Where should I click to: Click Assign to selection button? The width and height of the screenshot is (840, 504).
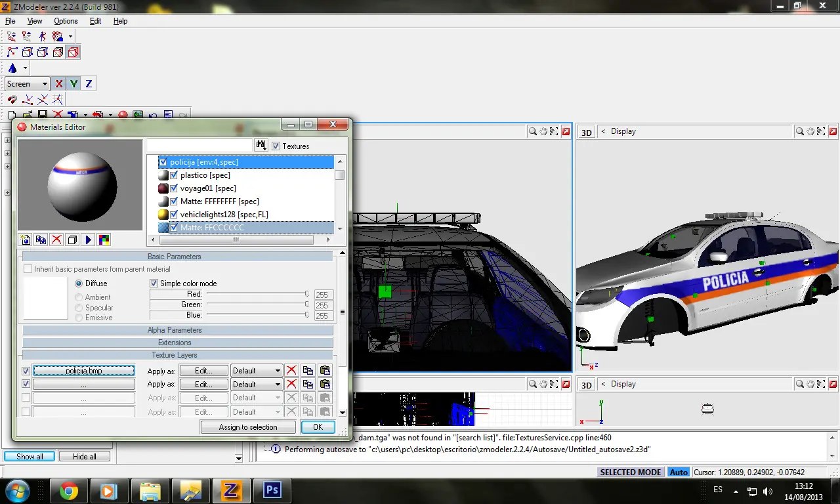(x=248, y=427)
